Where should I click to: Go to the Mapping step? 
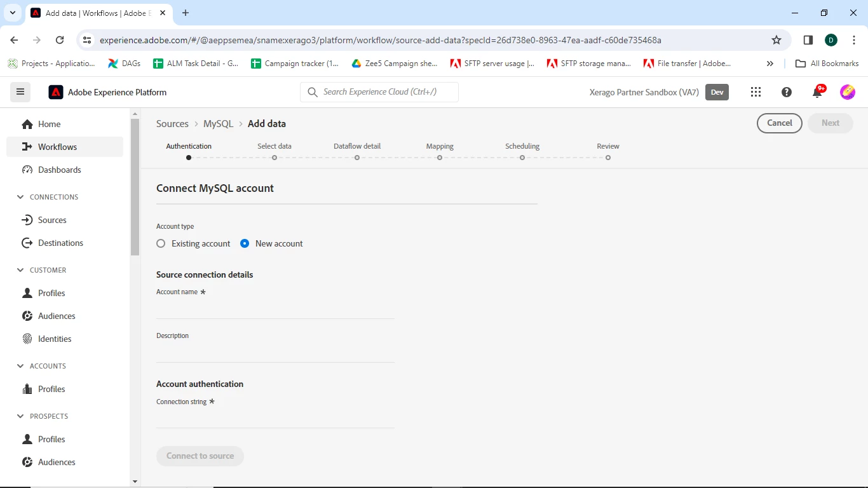click(x=440, y=151)
